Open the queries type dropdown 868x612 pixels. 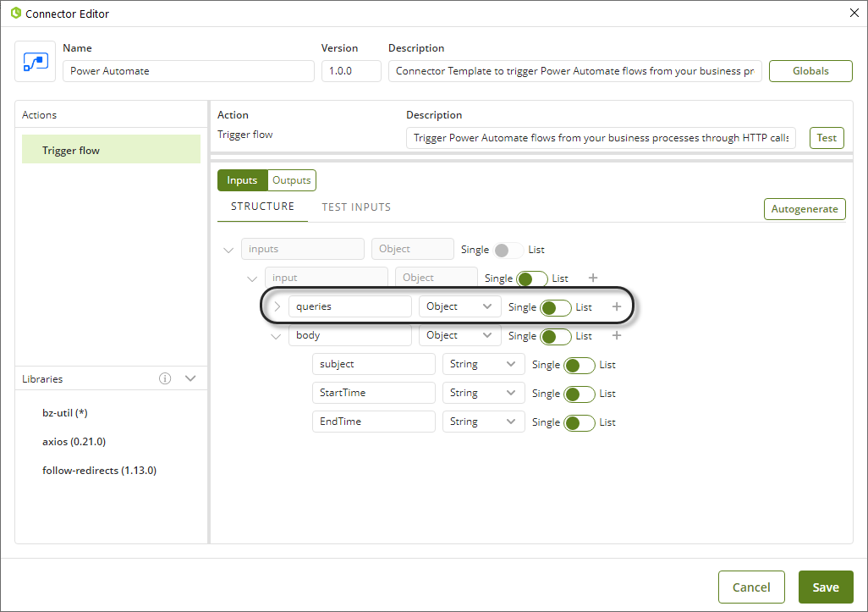click(x=460, y=306)
